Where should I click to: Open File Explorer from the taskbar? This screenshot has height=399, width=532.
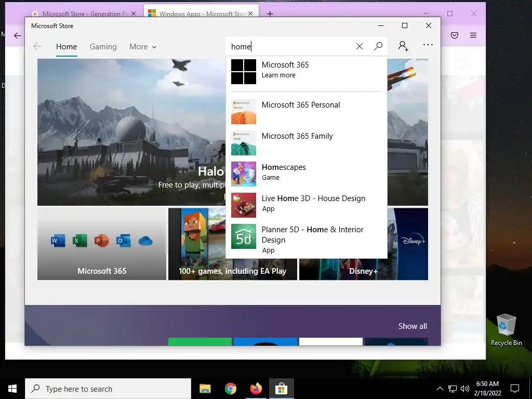coord(205,389)
